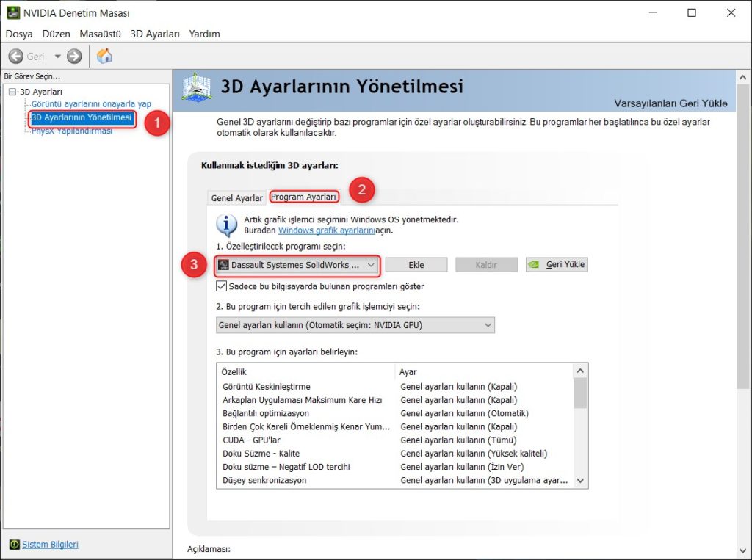752x560 pixels.
Task: Uncheck Sadece bu bilgisayarda bulunan programları göster
Action: pos(221,286)
